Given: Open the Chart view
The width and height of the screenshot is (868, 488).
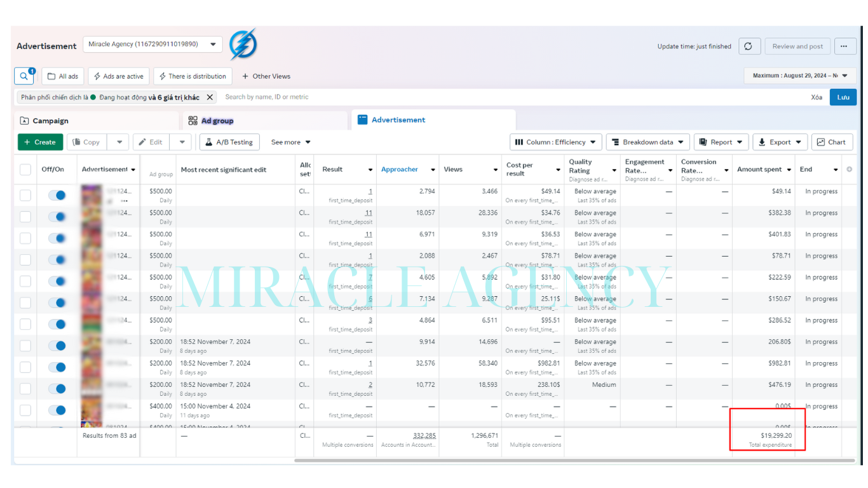Looking at the screenshot, I should point(832,142).
